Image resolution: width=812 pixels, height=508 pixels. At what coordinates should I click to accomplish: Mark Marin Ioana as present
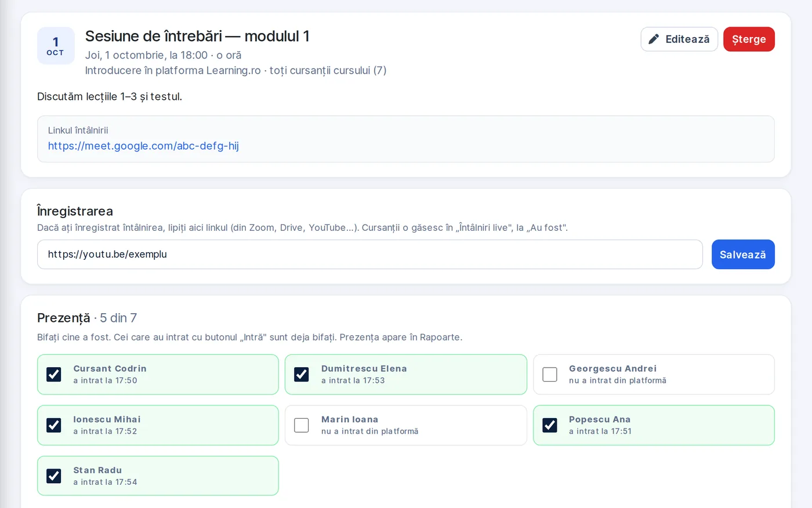[x=302, y=425]
